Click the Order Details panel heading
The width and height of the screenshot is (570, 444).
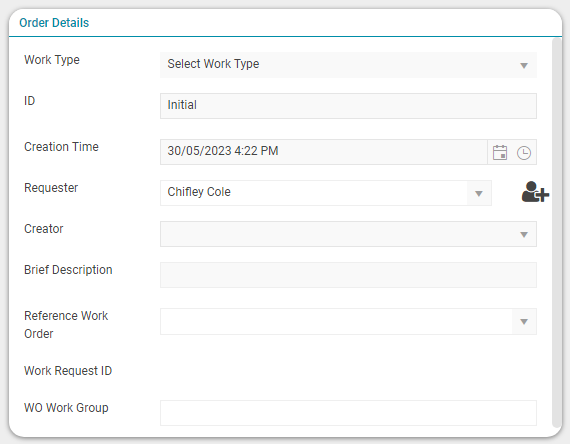[54, 23]
